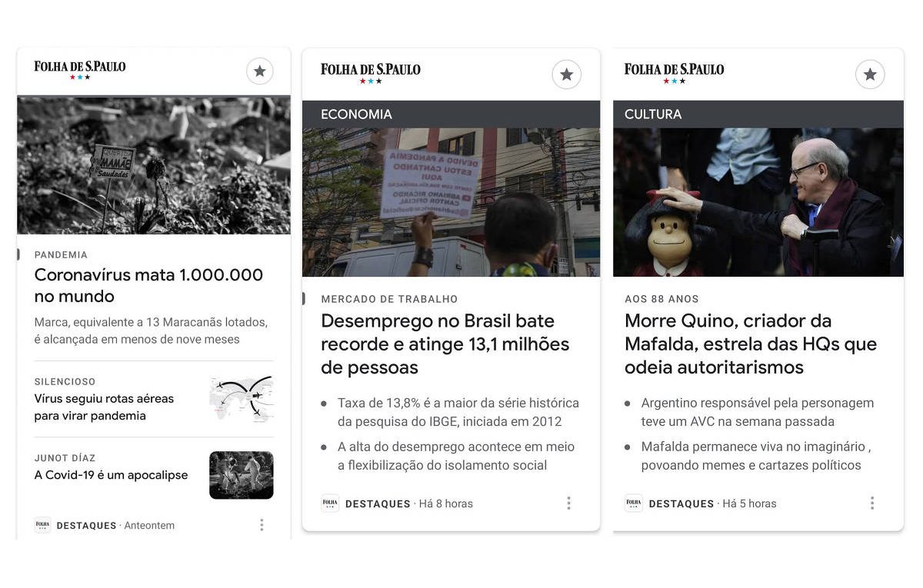Click Folha de S.Paulo logo on first card
Image resolution: width=923 pixels, height=588 pixels.
(x=80, y=70)
